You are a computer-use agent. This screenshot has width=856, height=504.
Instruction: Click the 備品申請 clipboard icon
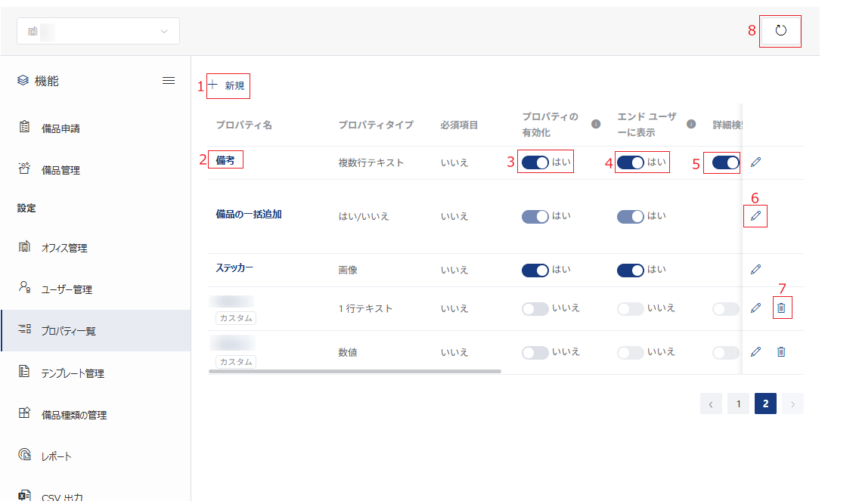24,126
